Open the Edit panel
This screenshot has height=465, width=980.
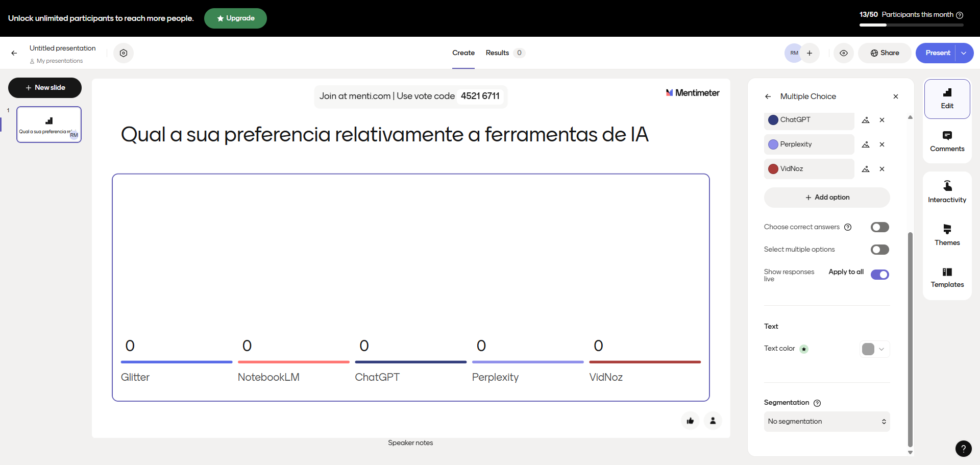947,99
